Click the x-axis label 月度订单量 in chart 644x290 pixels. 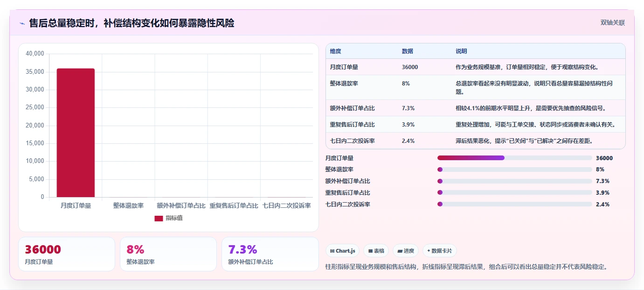tap(76, 205)
